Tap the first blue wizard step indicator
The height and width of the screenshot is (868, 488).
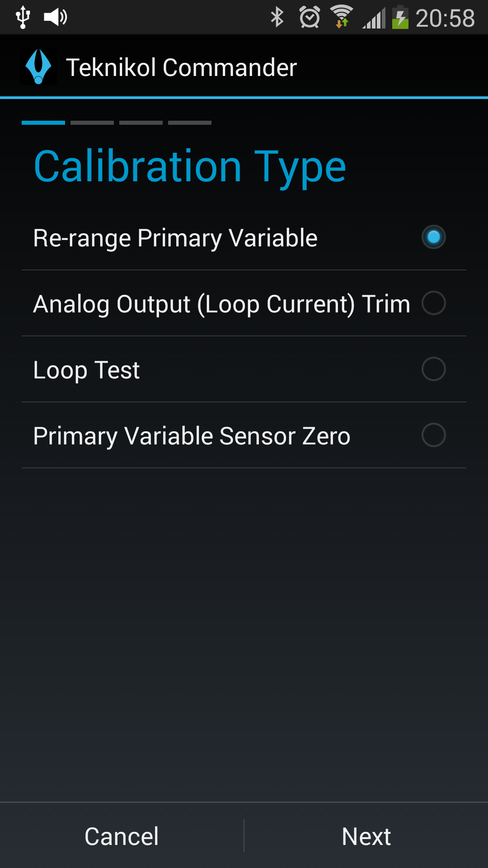click(x=43, y=123)
